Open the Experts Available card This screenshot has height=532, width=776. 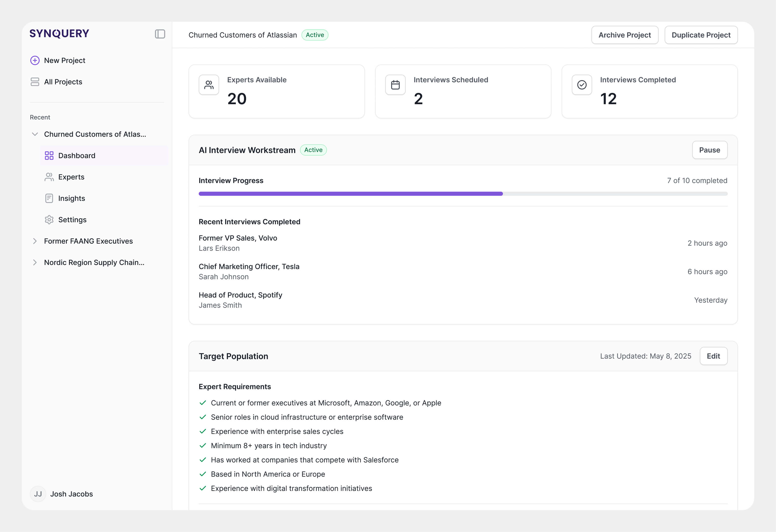[276, 92]
